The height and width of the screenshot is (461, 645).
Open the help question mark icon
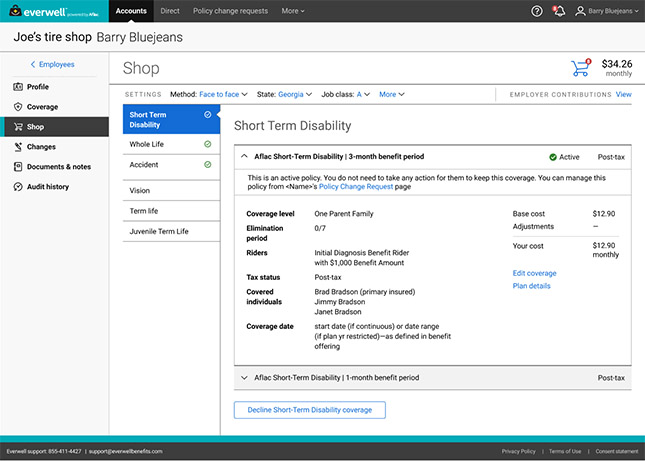point(536,11)
